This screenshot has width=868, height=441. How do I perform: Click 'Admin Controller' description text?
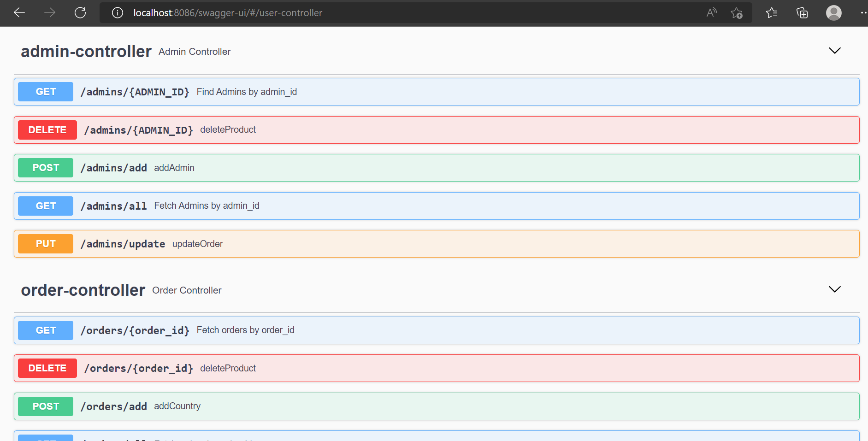(x=195, y=52)
